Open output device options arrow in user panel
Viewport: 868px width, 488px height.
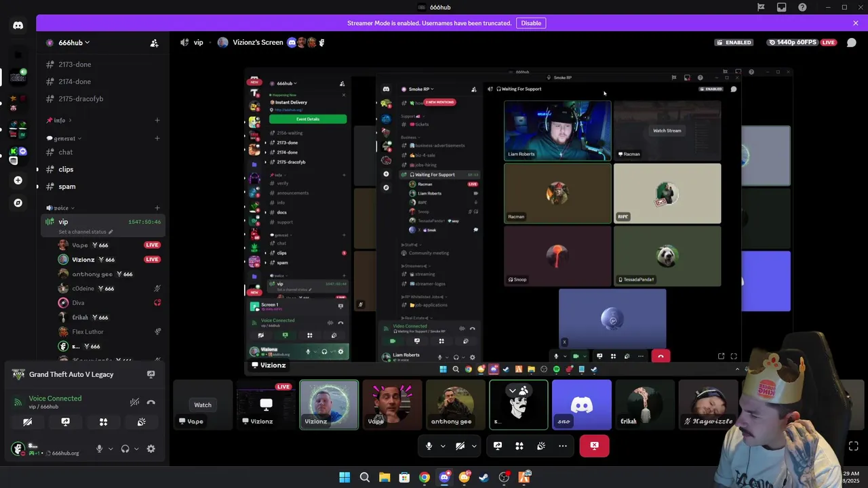pyautogui.click(x=136, y=449)
